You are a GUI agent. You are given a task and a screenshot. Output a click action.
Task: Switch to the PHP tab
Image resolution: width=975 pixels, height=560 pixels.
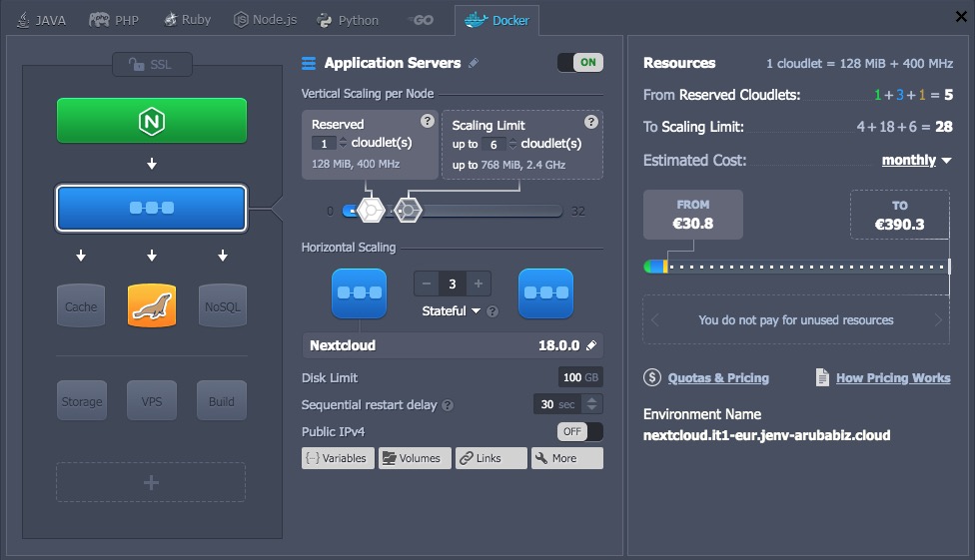(x=114, y=19)
